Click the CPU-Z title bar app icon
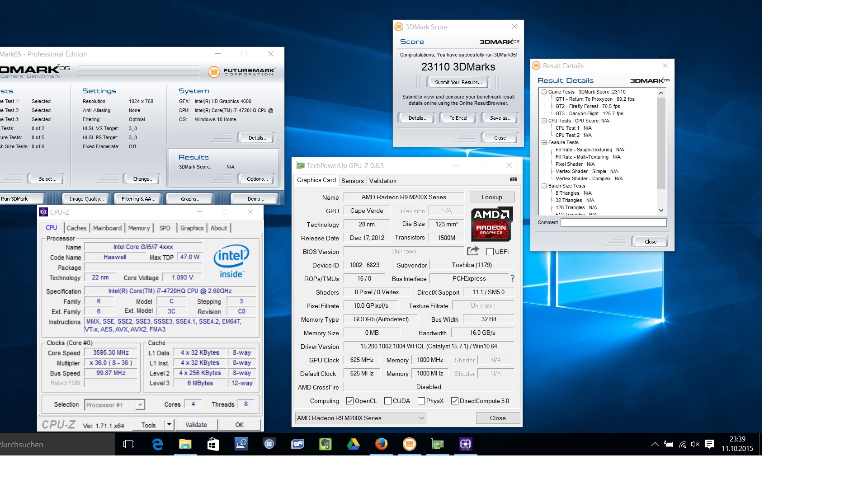Image resolution: width=868 pixels, height=488 pixels. [43, 212]
